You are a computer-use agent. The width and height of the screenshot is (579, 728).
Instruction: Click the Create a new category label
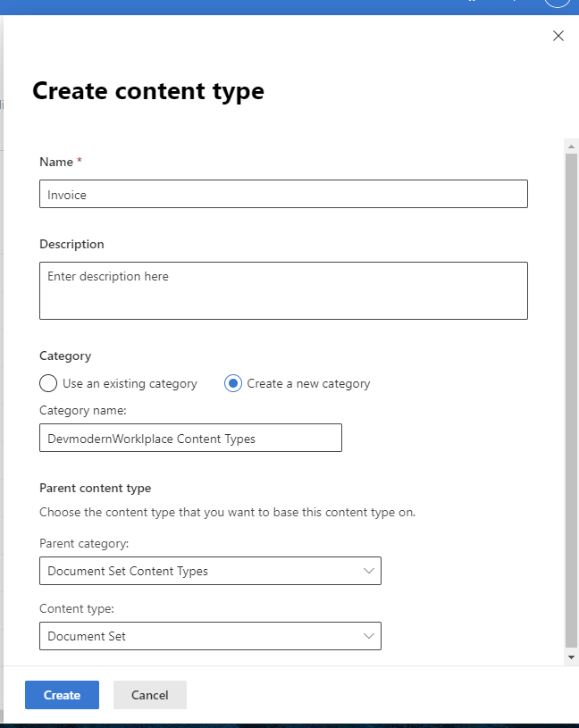point(308,383)
